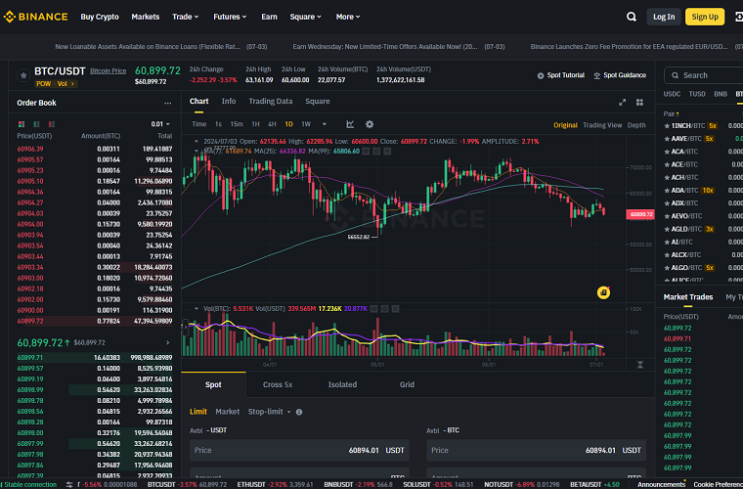Screen dimensions: 743x489
Task: Collapse MA indicator legend chevron
Action: click(x=197, y=151)
